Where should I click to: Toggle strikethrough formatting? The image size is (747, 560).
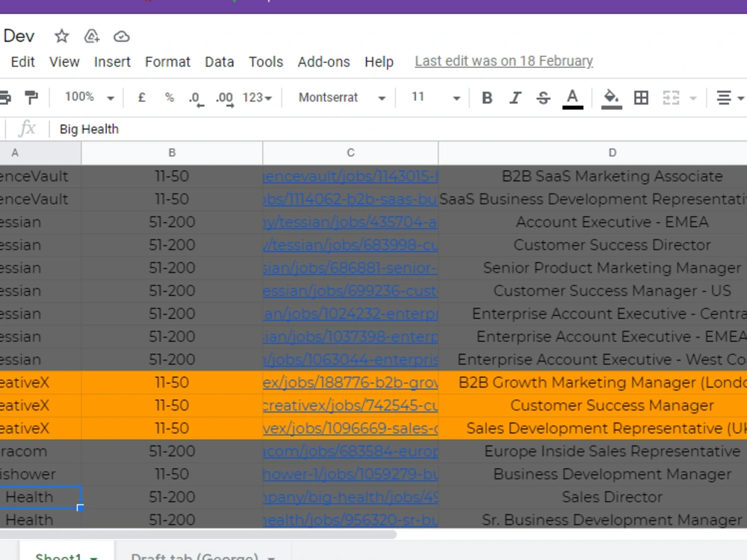click(x=543, y=98)
